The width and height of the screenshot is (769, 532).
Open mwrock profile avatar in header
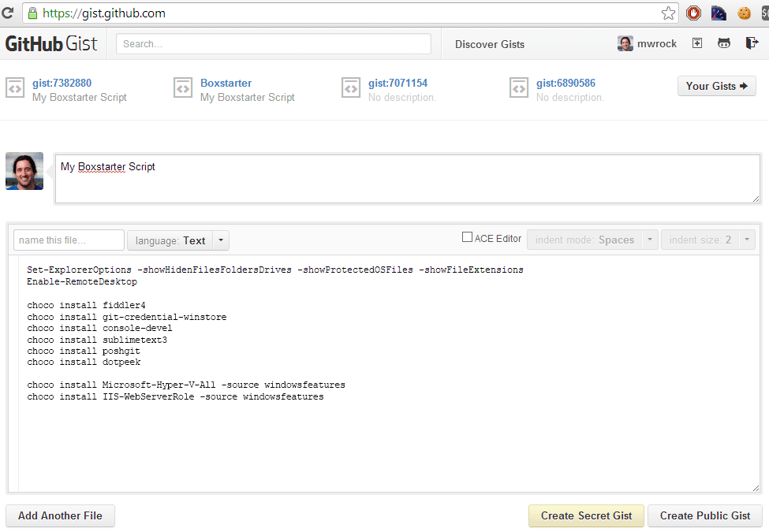pyautogui.click(x=625, y=43)
